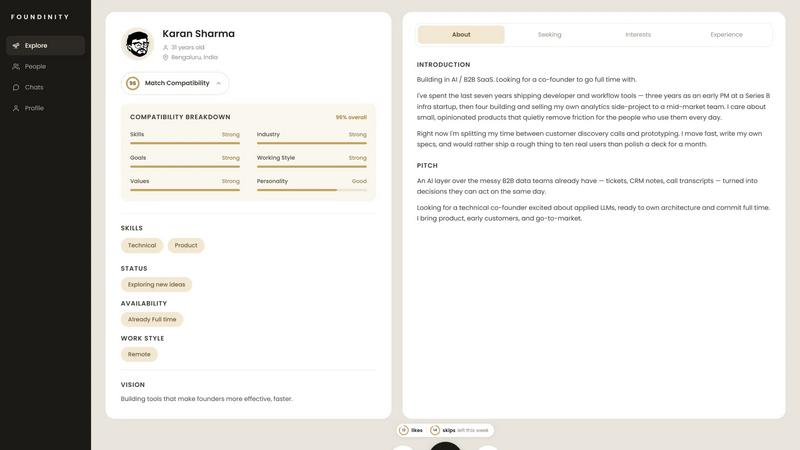Click the PITCH heading
The width and height of the screenshot is (800, 450).
coord(427,166)
